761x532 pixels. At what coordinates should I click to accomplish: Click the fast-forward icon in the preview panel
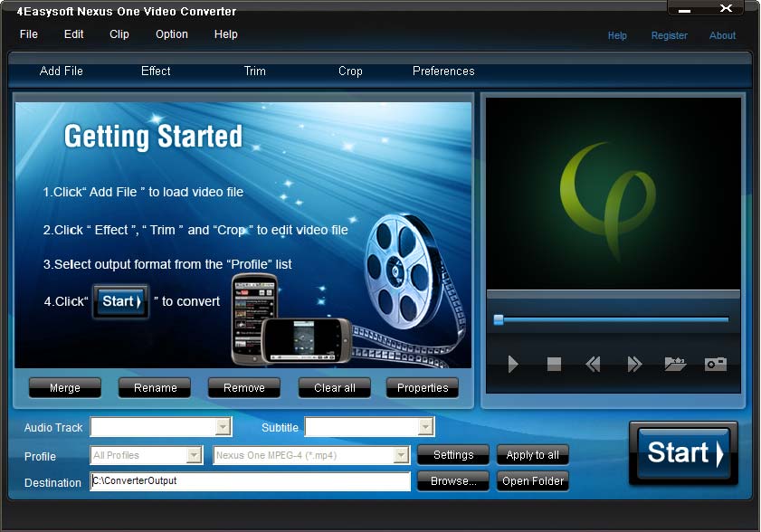633,364
